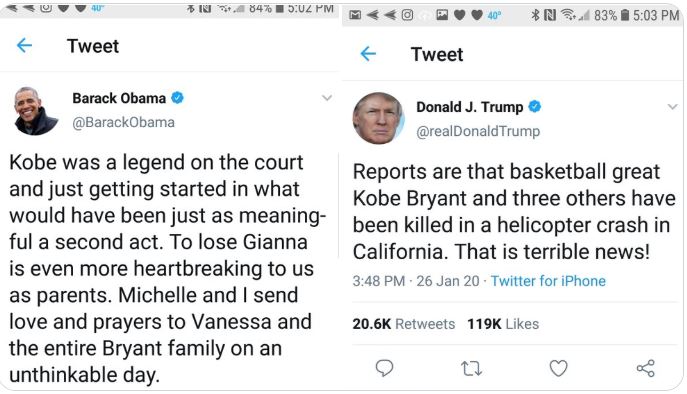Open the @BarackObama handle
687x394 pixels.
click(x=124, y=122)
